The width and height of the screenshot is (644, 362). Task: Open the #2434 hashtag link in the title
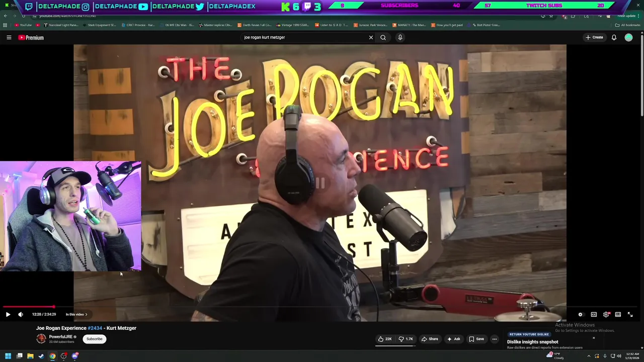click(x=95, y=328)
